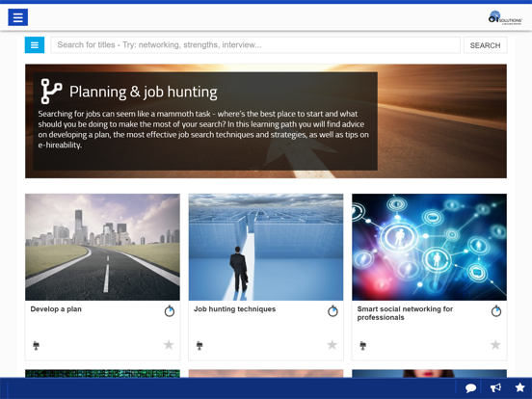The width and height of the screenshot is (532, 399).
Task: Click the OI Solutions logo
Action: [504, 18]
